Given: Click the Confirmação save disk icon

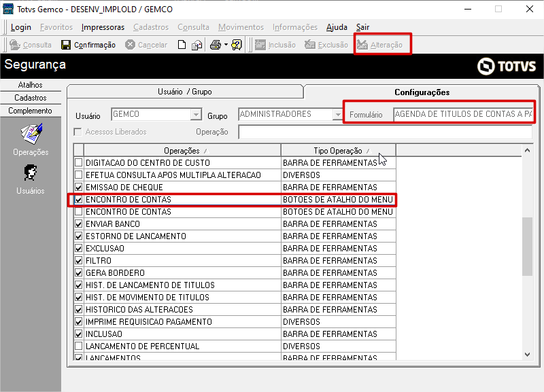Looking at the screenshot, I should pos(66,45).
